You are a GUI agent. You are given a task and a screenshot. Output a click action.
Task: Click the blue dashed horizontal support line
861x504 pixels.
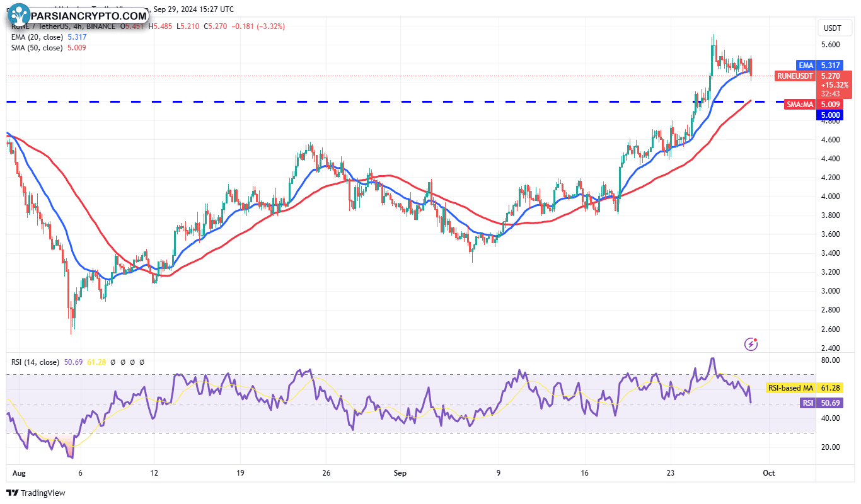(x=378, y=101)
